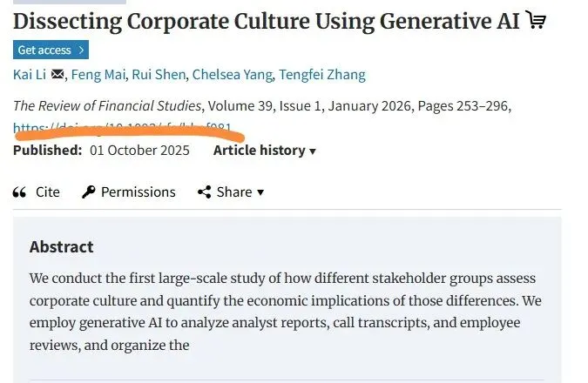Click Tengfei Zhang's author link

(x=321, y=75)
